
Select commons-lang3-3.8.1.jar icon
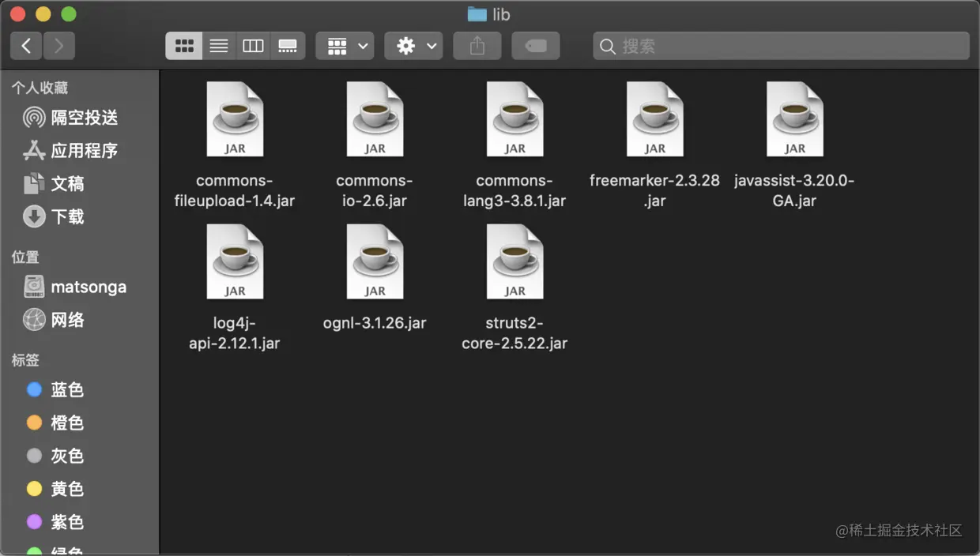click(x=514, y=119)
